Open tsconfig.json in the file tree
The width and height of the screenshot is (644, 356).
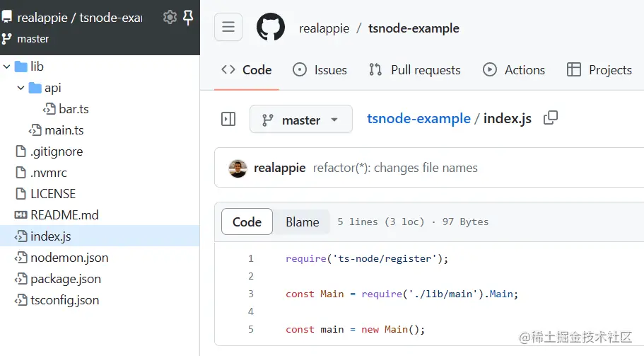click(x=57, y=300)
